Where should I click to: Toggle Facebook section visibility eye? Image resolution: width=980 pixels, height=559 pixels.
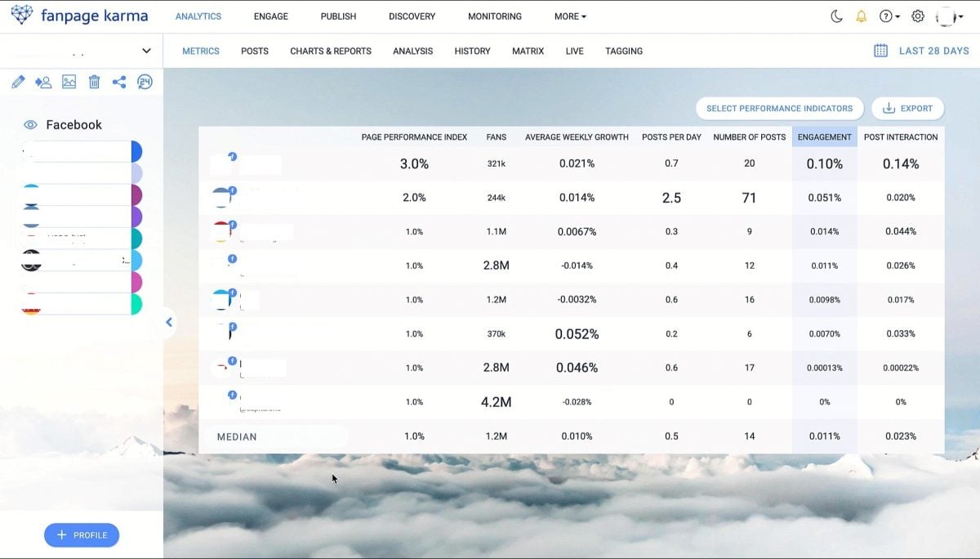coord(30,125)
